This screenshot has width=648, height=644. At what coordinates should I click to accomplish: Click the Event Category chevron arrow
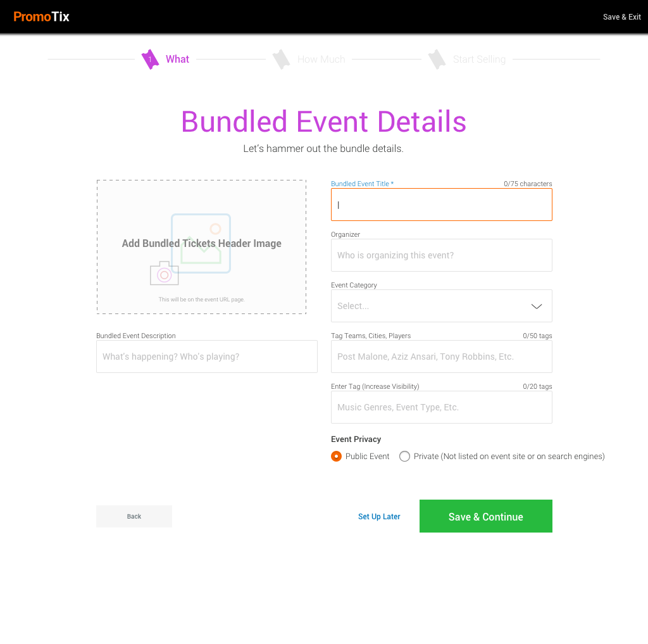tap(537, 306)
